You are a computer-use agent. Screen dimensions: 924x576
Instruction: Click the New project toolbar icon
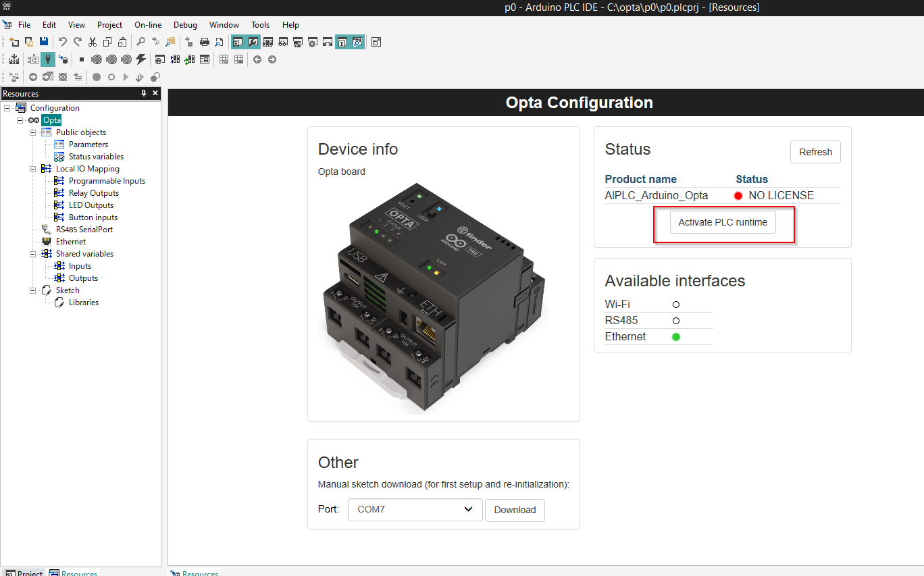point(14,42)
